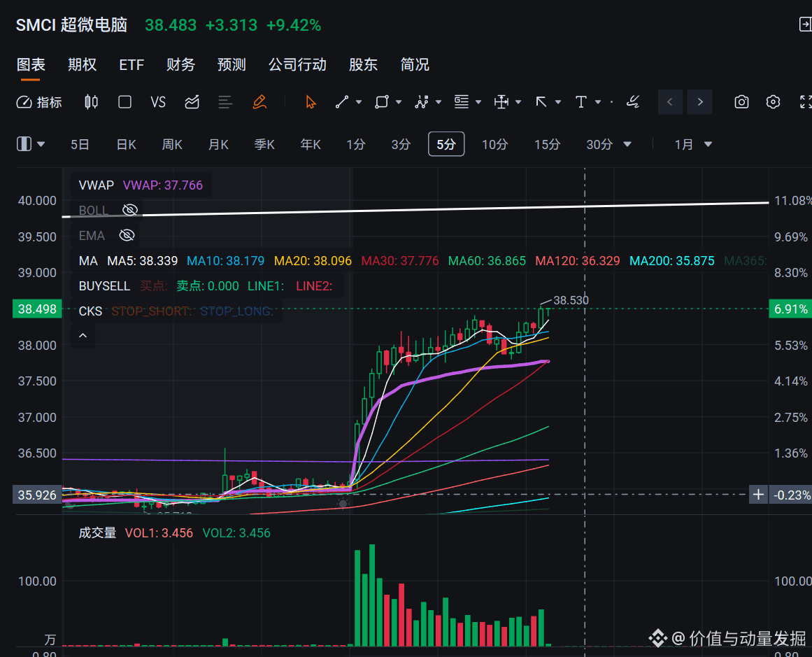Switch to the 公司行动 tab
The image size is (812, 657).
point(297,65)
